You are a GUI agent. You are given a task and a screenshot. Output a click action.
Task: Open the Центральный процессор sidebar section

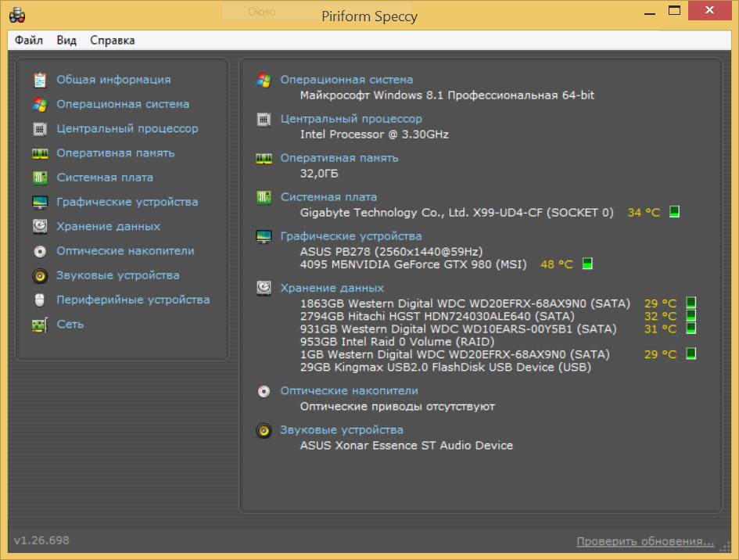(x=127, y=129)
